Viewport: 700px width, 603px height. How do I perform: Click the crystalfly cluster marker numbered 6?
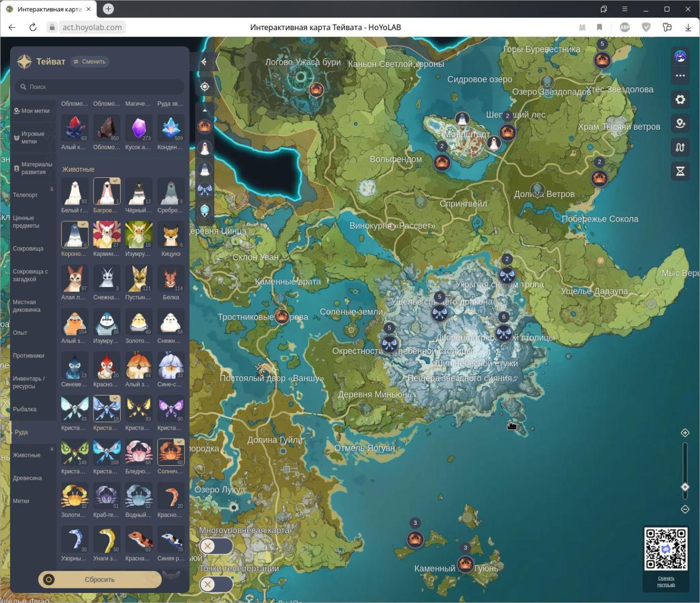tap(504, 333)
